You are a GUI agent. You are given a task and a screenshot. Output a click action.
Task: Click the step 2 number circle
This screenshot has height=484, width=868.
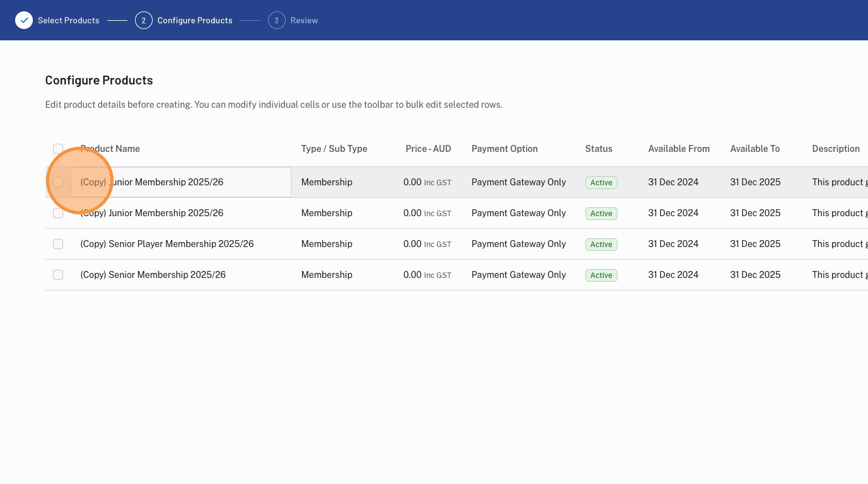(143, 20)
